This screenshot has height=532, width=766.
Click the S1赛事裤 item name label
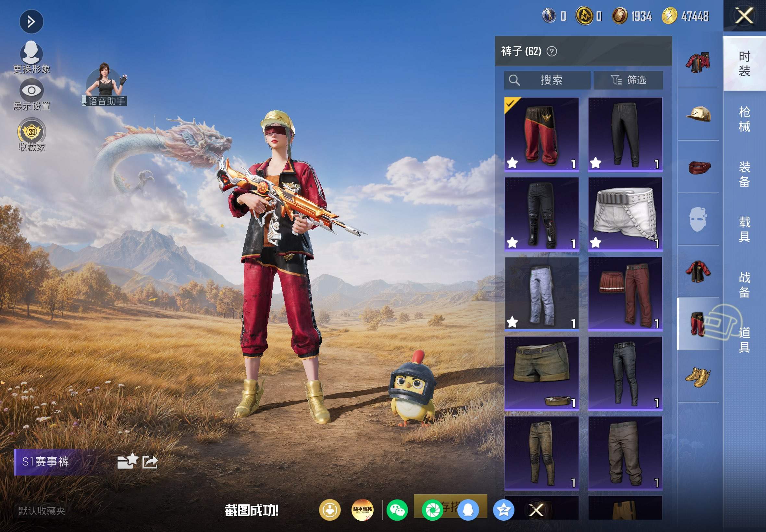click(x=45, y=462)
